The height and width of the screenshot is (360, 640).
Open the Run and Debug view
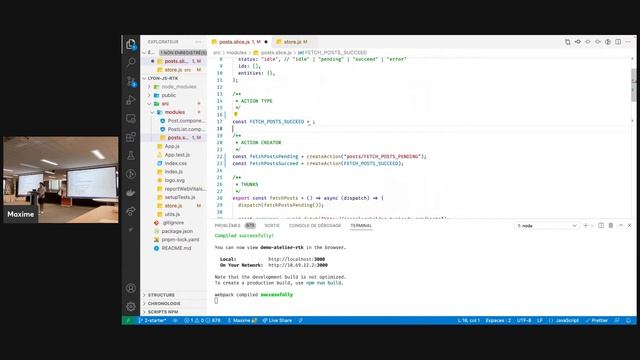[x=131, y=100]
